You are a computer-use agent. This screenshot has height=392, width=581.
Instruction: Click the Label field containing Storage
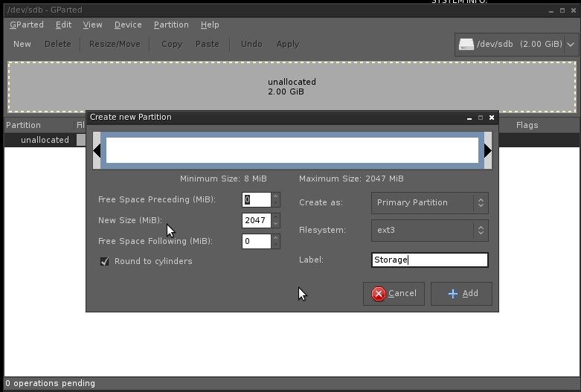pos(430,260)
